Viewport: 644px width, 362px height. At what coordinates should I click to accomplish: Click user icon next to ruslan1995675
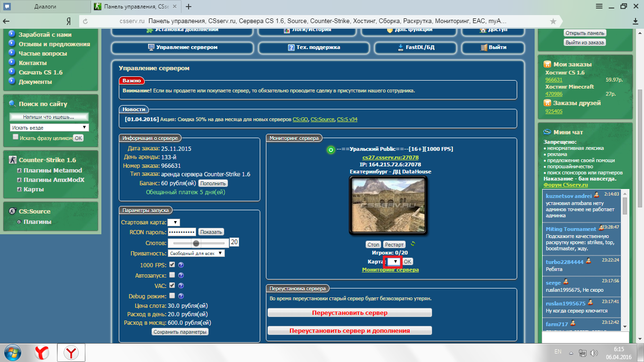click(590, 303)
